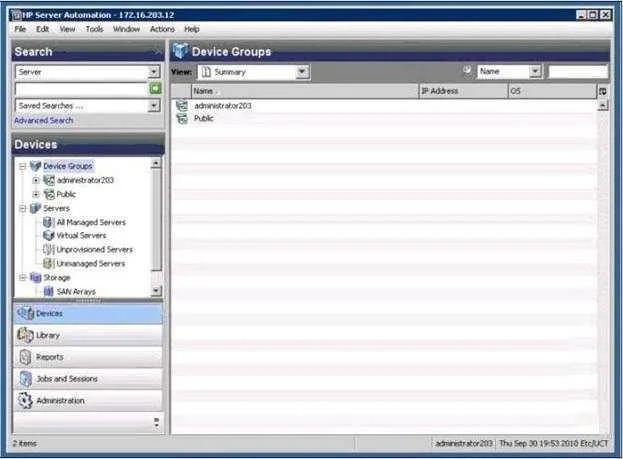
Task: Select All Managed Servers in the tree
Action: click(x=91, y=222)
